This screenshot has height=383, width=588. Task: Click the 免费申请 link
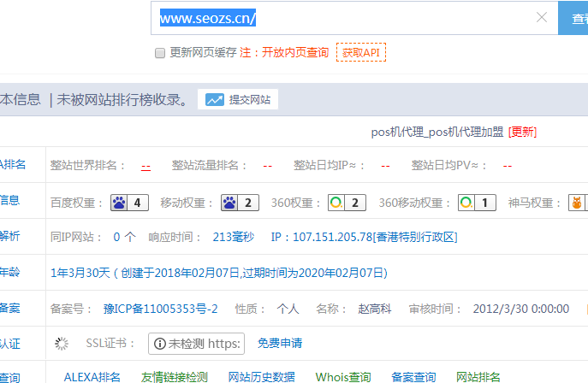coord(280,343)
